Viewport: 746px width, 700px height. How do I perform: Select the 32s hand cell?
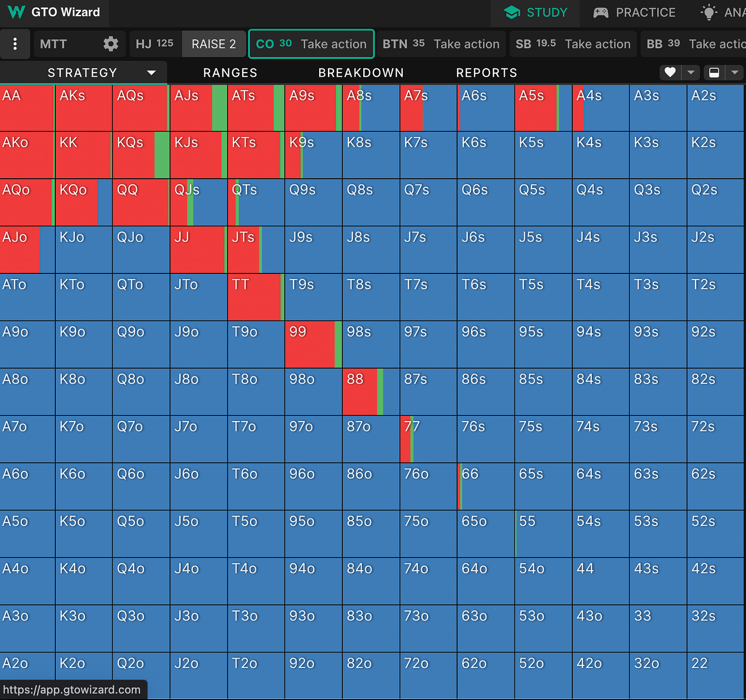click(x=716, y=628)
